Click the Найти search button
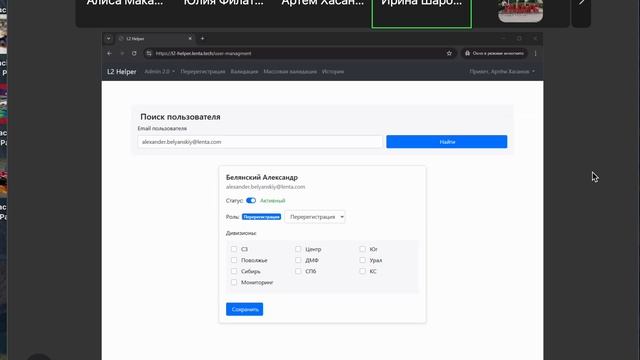This screenshot has width=640, height=360. tap(447, 142)
